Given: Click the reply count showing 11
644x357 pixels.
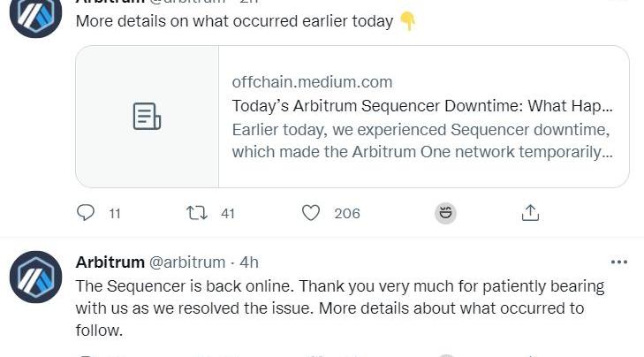Looking at the screenshot, I should click(115, 213).
